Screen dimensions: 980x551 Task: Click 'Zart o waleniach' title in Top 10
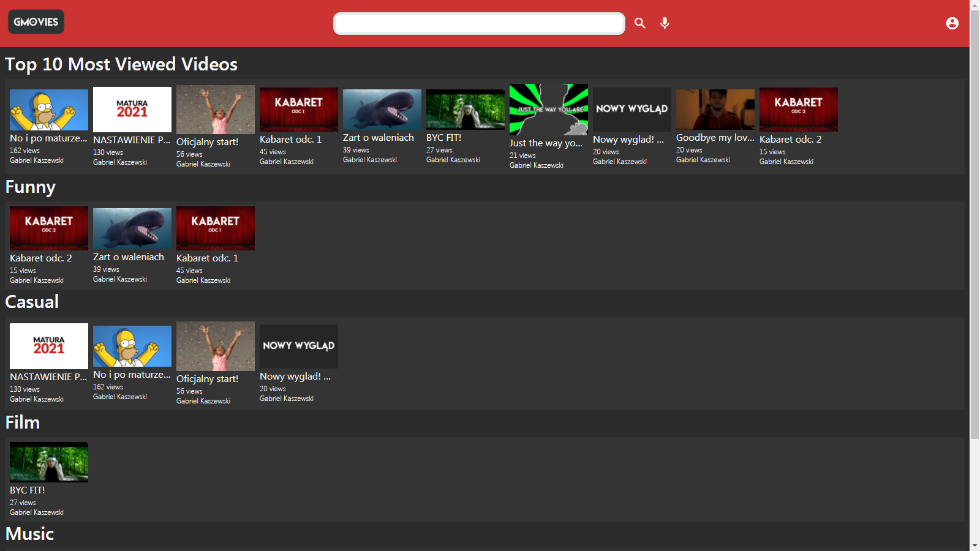(379, 138)
